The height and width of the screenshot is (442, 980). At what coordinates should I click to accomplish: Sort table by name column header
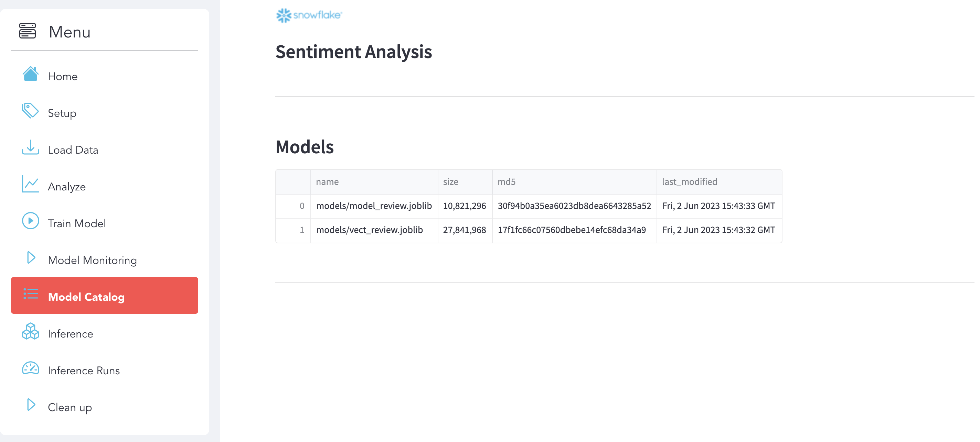(x=327, y=182)
